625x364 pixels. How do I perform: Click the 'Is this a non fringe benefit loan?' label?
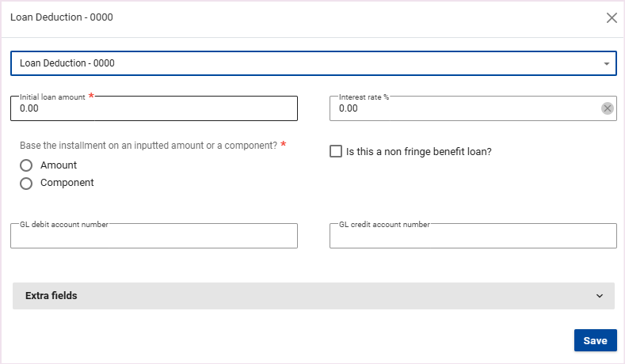pyautogui.click(x=419, y=151)
